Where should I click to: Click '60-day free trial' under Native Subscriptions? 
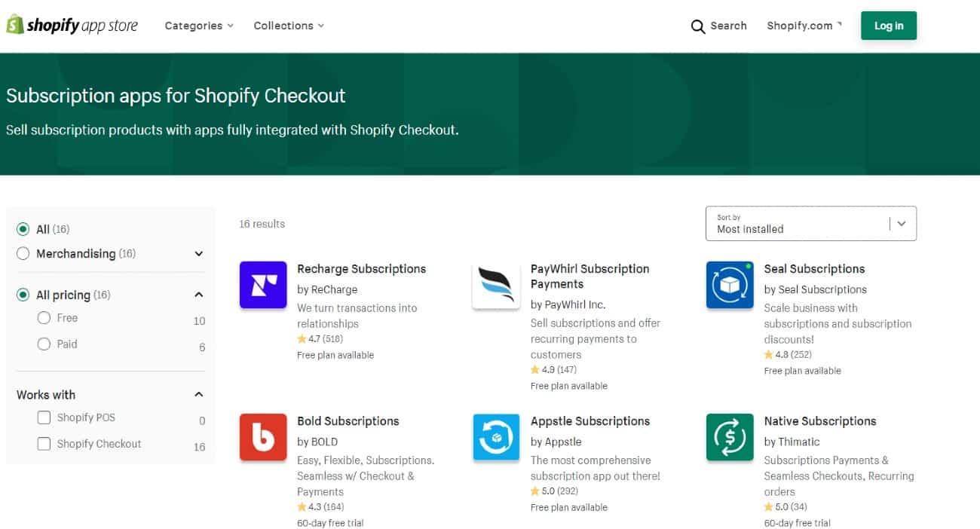(x=797, y=523)
